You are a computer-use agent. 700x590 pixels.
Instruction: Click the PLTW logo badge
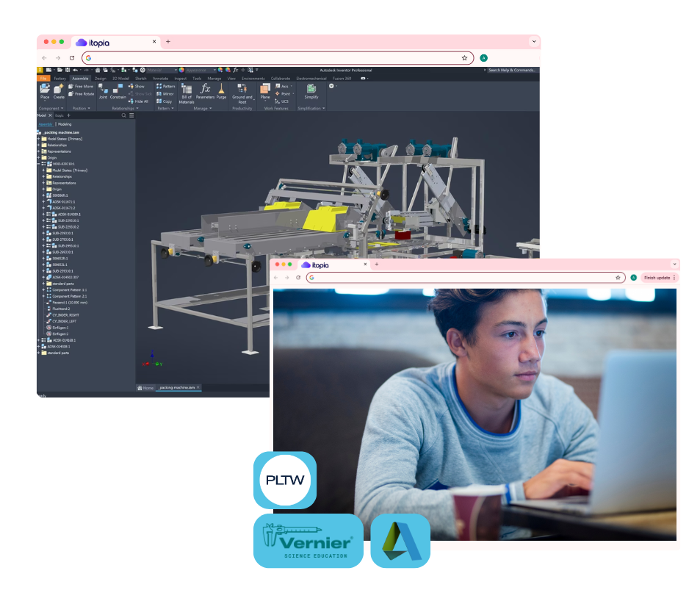coord(285,480)
